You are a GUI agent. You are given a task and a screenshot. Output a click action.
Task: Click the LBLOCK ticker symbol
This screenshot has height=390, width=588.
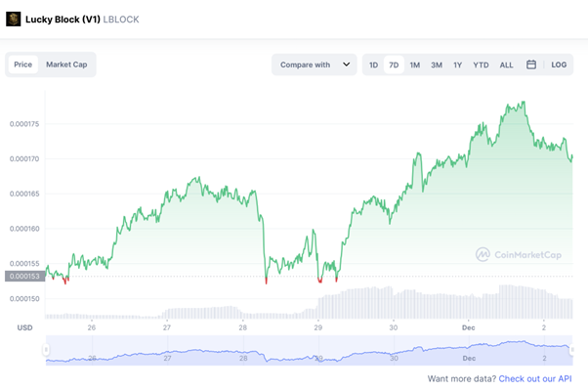coord(121,20)
